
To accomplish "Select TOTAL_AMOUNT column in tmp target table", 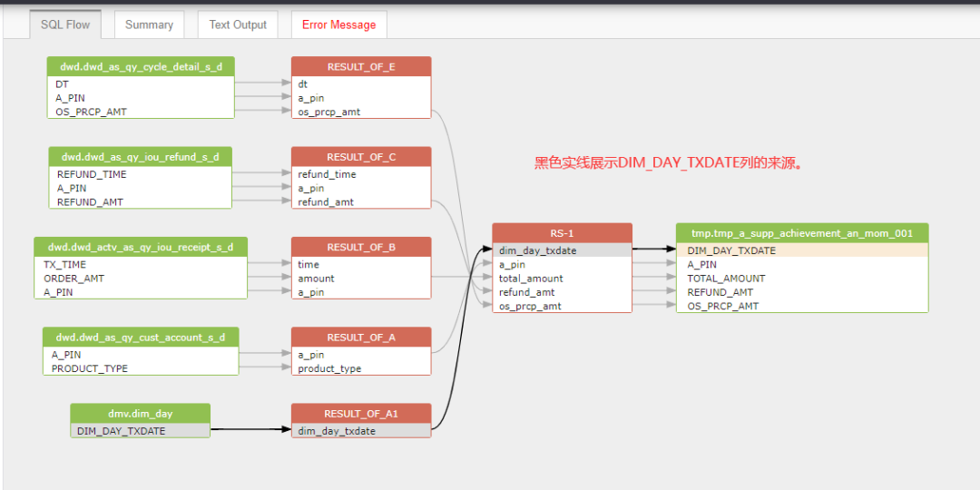I will [802, 278].
